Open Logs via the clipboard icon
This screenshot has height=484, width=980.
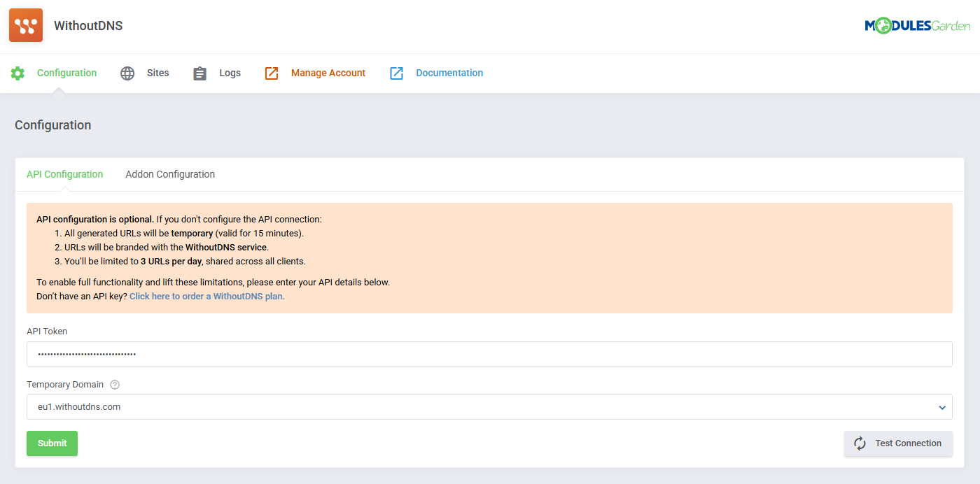coord(199,73)
